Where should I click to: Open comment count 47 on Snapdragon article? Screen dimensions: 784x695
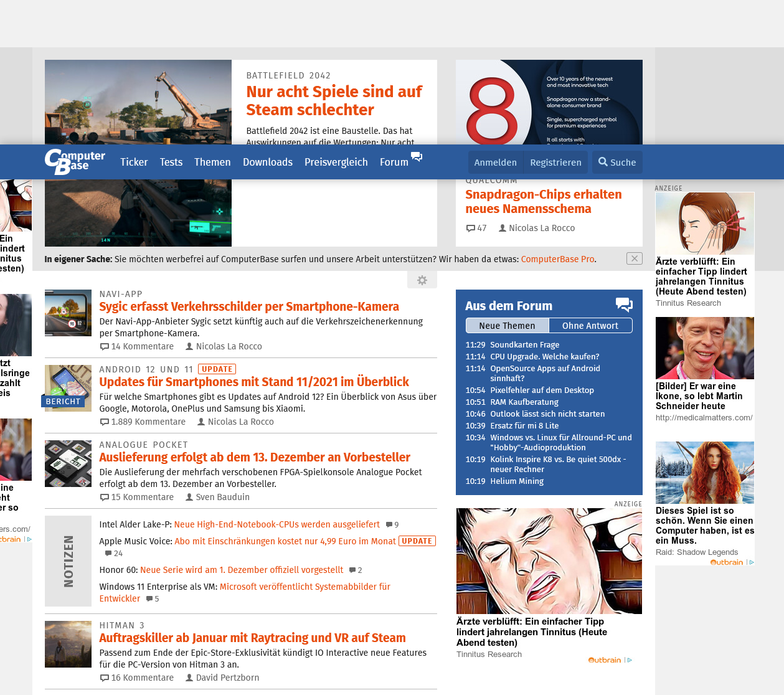pos(476,228)
